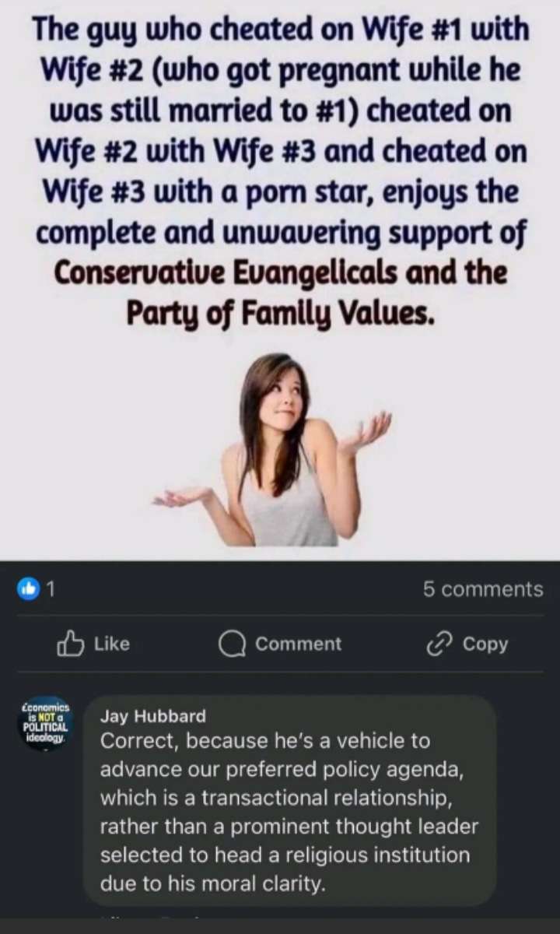Tap the comment text mentioning 'moral clarity'
The height and width of the screenshot is (934, 560).
(210, 884)
